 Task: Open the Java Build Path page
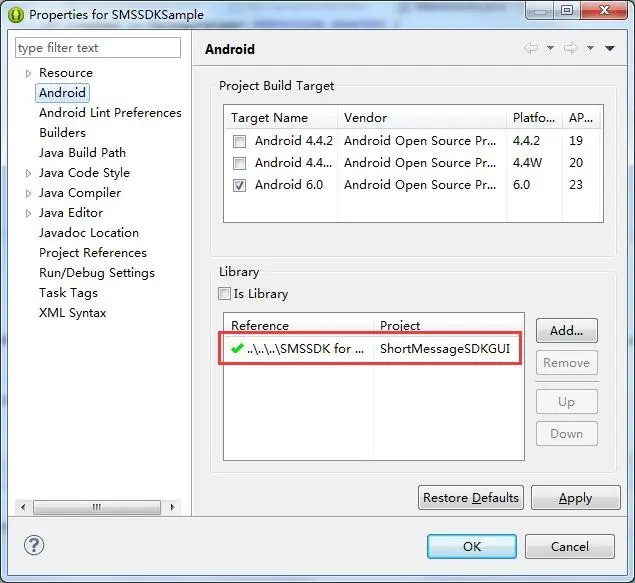tap(82, 153)
